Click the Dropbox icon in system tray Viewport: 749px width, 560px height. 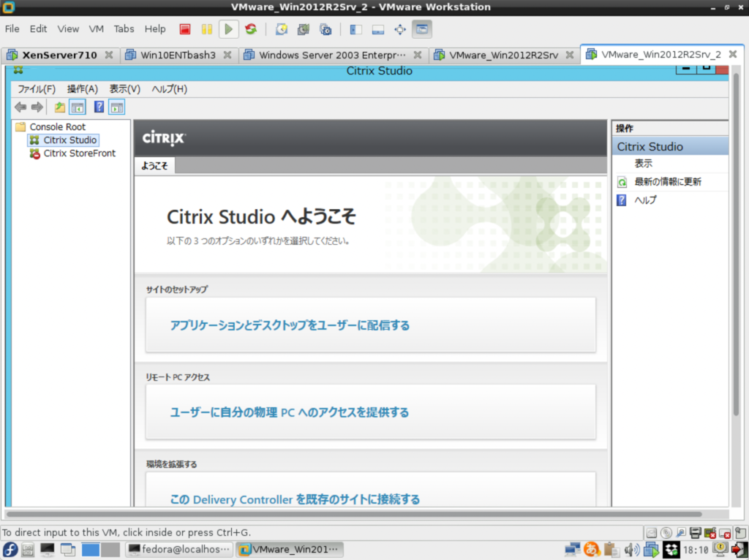coord(671,550)
